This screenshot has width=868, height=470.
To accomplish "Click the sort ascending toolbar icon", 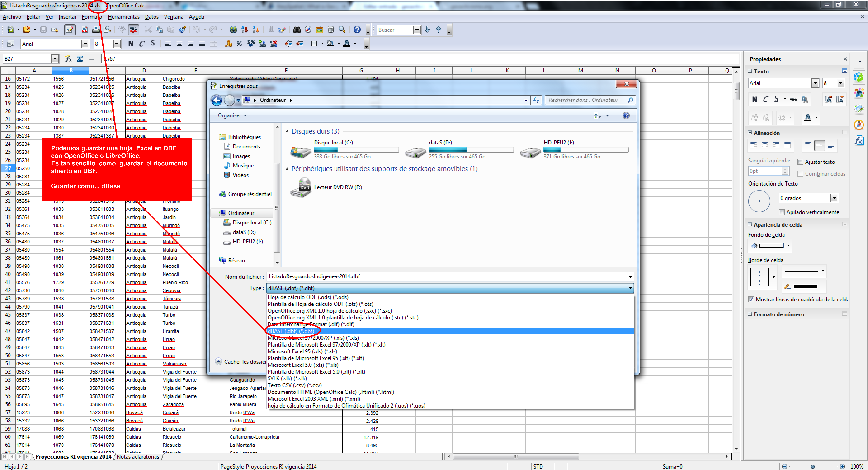I will pyautogui.click(x=245, y=30).
